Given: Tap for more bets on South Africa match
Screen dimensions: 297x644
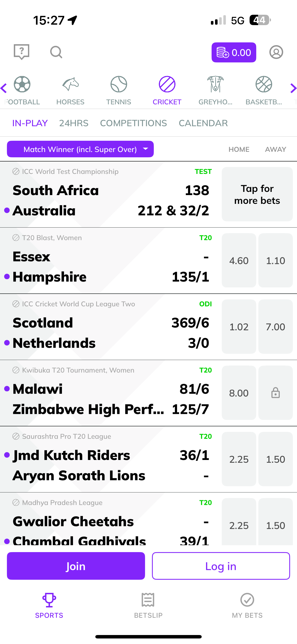Looking at the screenshot, I should [x=257, y=194].
